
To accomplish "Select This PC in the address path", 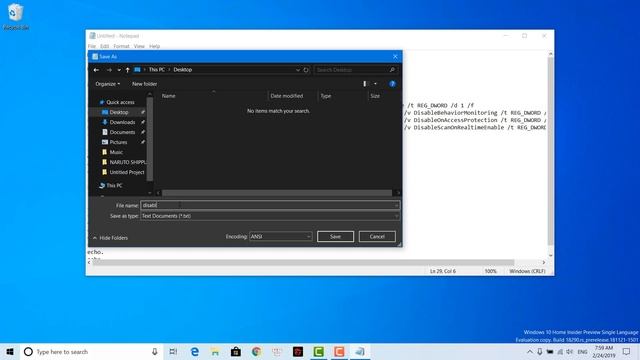I will click(x=156, y=70).
